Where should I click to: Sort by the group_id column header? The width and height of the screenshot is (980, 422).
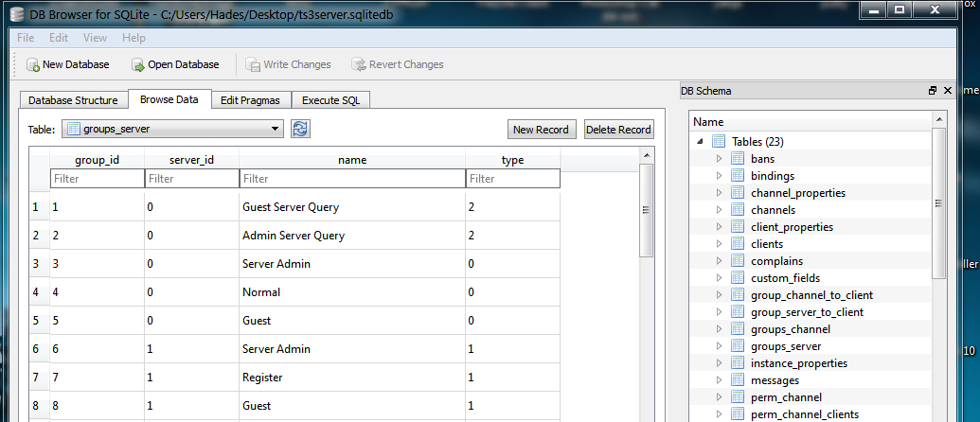coord(97,160)
